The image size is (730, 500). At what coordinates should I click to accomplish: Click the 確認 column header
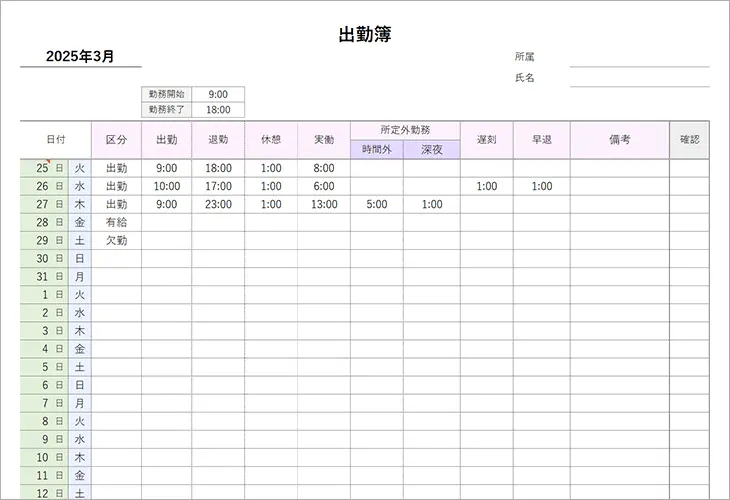coord(689,140)
